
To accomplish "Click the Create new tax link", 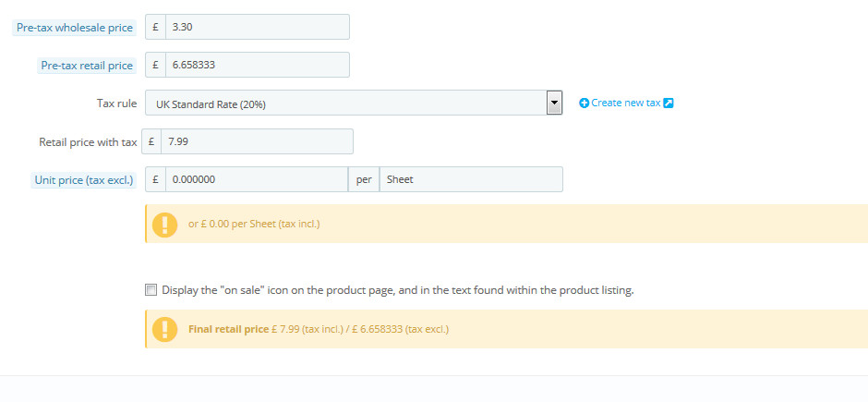I will coord(625,103).
